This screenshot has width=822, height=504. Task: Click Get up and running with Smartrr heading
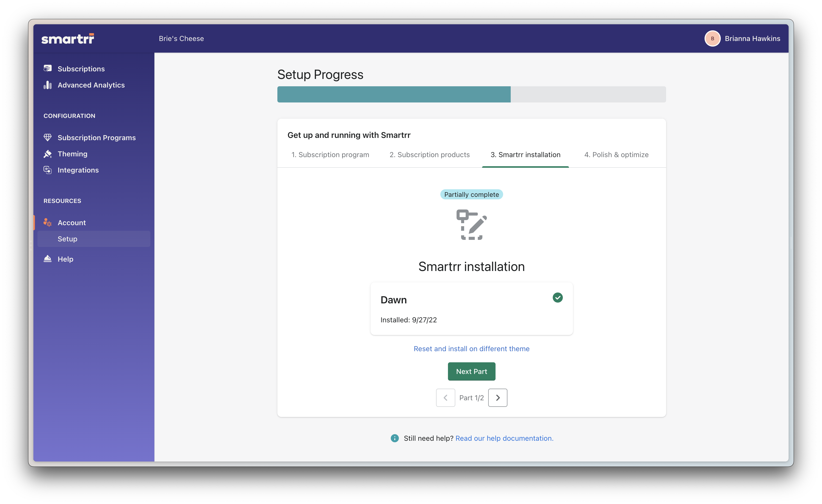(349, 135)
